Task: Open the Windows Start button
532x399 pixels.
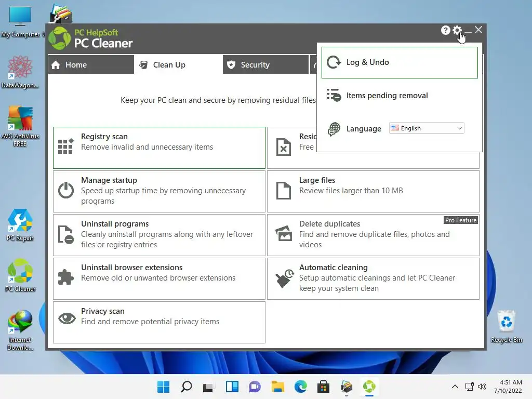Action: coord(163,387)
